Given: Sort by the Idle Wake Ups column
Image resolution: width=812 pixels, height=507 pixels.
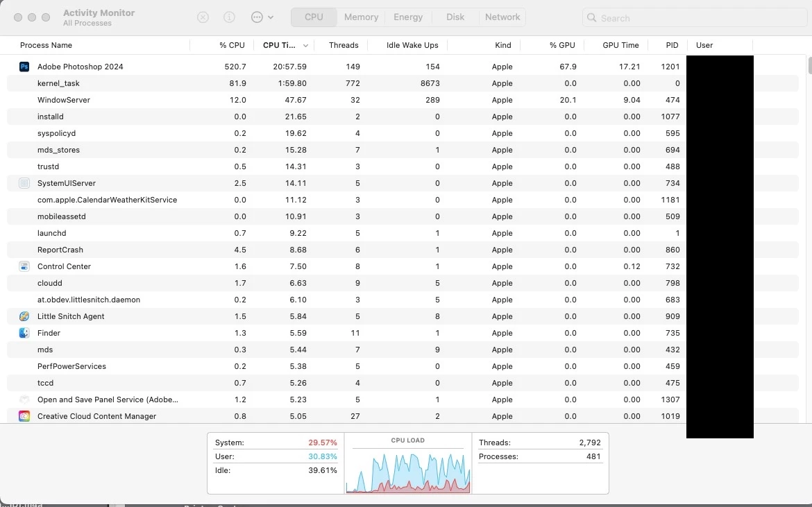Looking at the screenshot, I should [x=412, y=45].
